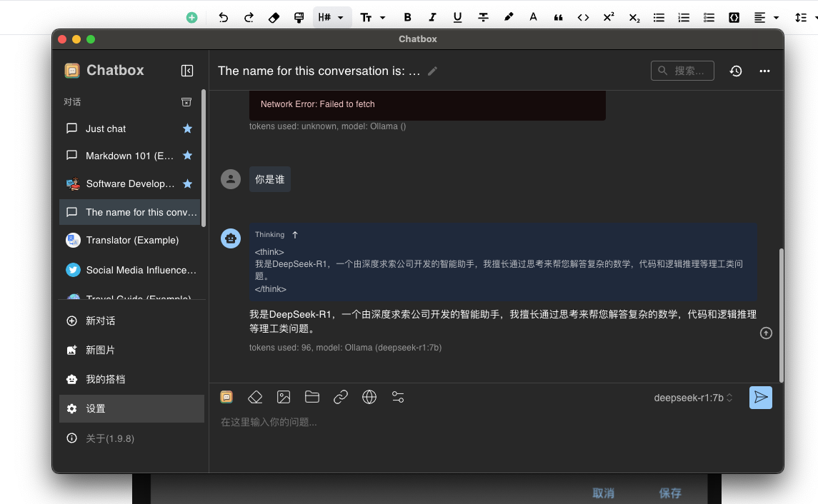818x504 pixels.
Task: Open conversation settings sliders icon
Action: (x=397, y=397)
